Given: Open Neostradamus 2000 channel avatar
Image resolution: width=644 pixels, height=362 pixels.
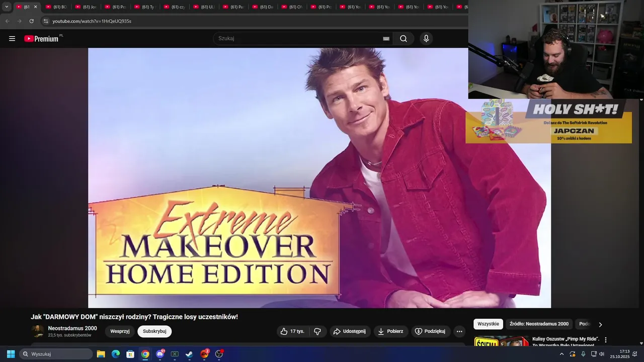Looking at the screenshot, I should pos(37,331).
